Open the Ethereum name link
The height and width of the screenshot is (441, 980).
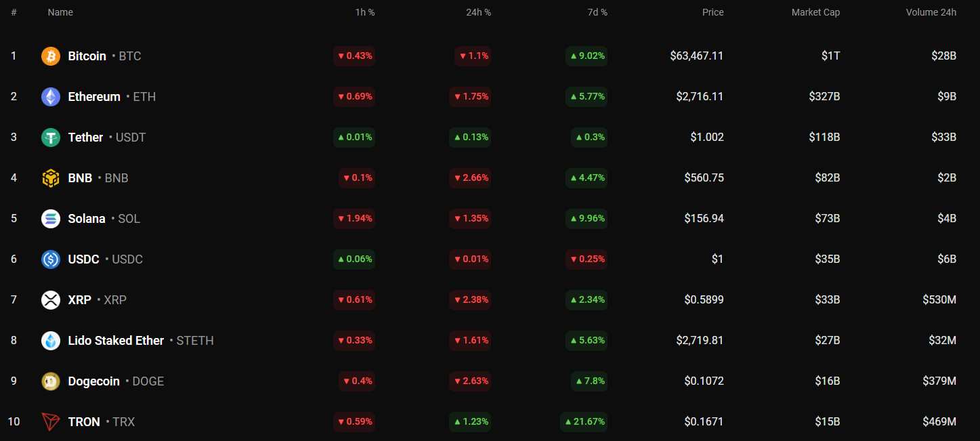tap(94, 97)
